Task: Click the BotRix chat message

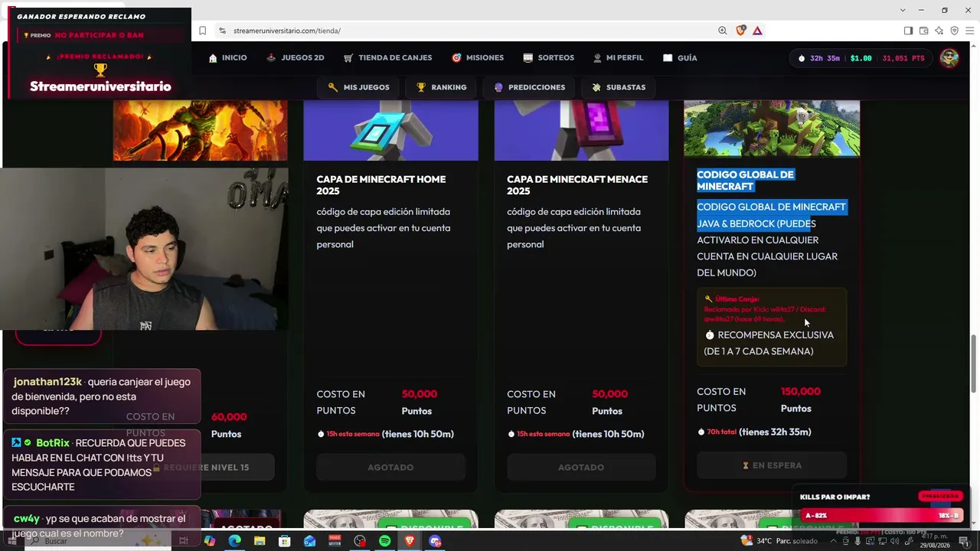Action: tap(101, 465)
